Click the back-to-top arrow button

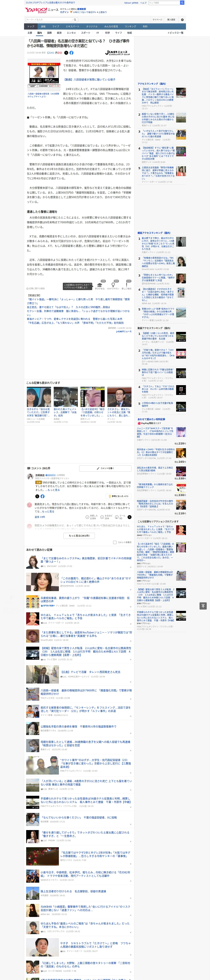click(x=203, y=606)
